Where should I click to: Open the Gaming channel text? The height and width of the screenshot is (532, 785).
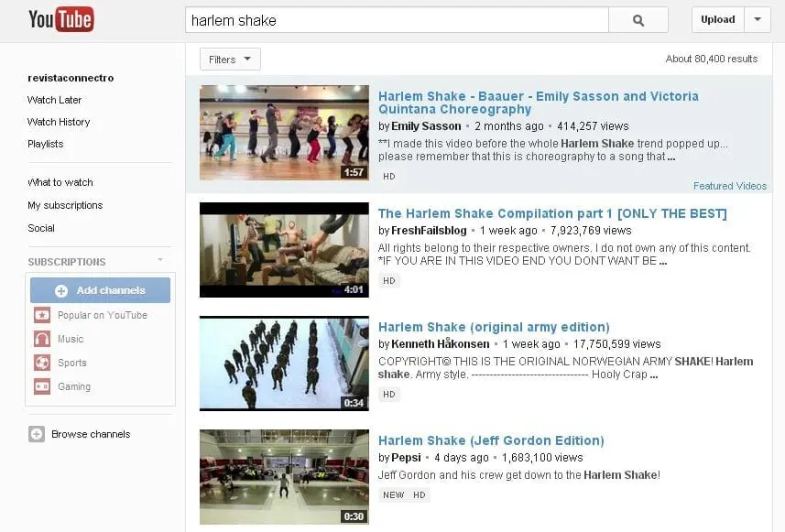click(x=74, y=386)
